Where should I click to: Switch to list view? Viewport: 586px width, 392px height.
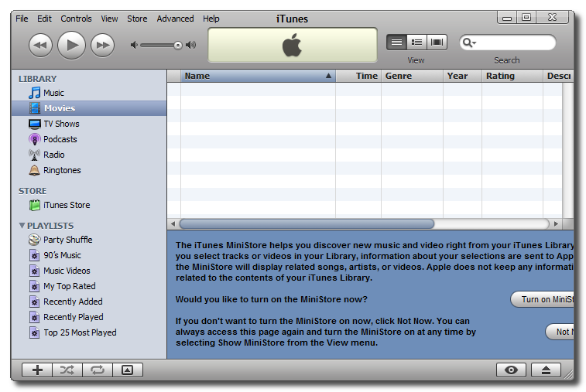coord(397,43)
